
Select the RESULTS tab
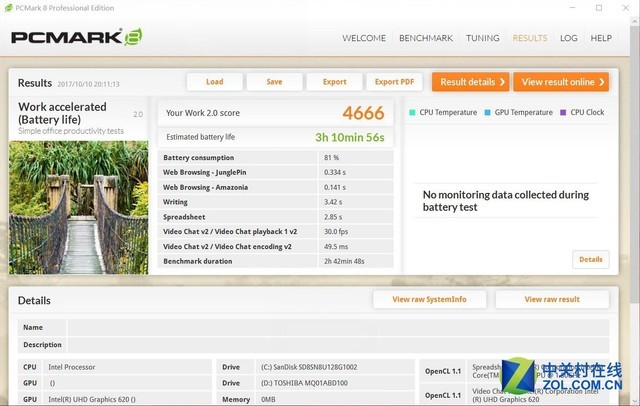(x=530, y=38)
